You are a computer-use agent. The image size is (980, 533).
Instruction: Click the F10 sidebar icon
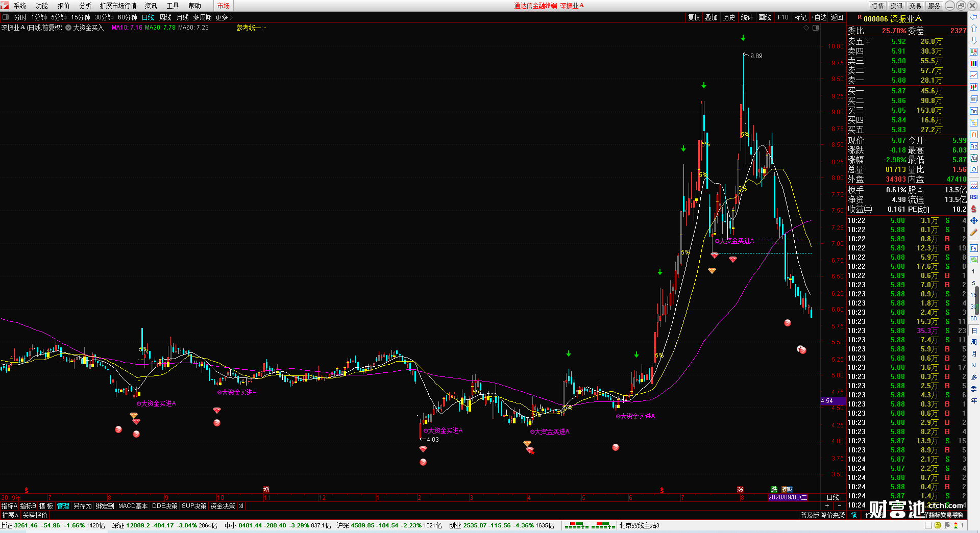click(x=974, y=111)
